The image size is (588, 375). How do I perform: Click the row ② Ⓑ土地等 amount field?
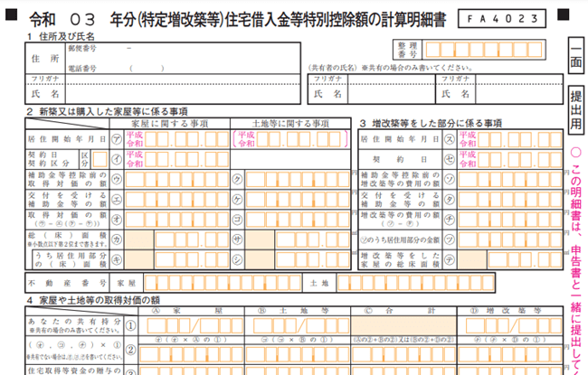(x=298, y=354)
